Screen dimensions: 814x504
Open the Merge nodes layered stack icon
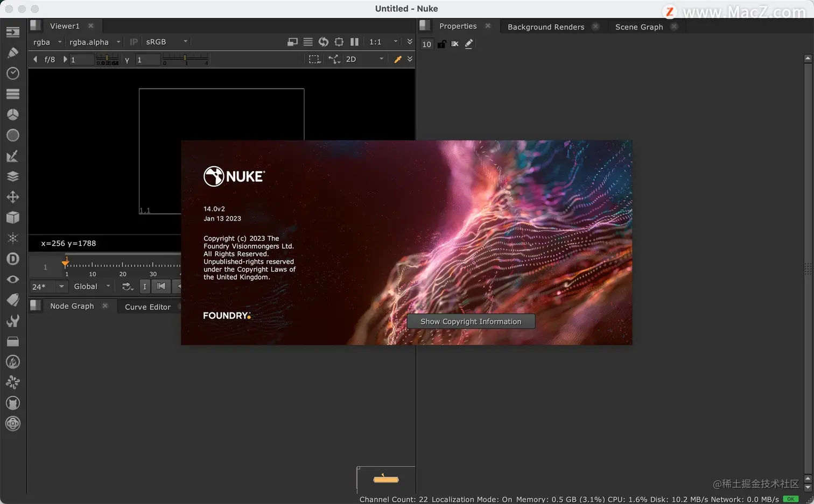coord(13,176)
